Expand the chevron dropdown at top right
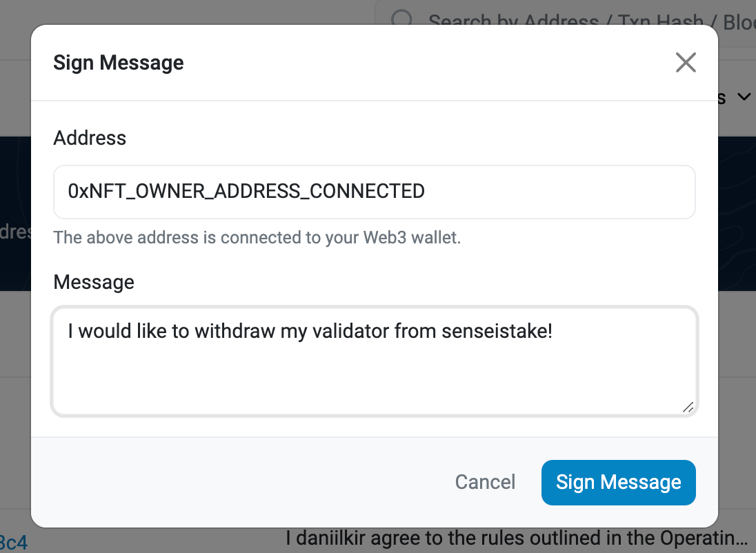Viewport: 756px width, 553px height. coord(744,97)
